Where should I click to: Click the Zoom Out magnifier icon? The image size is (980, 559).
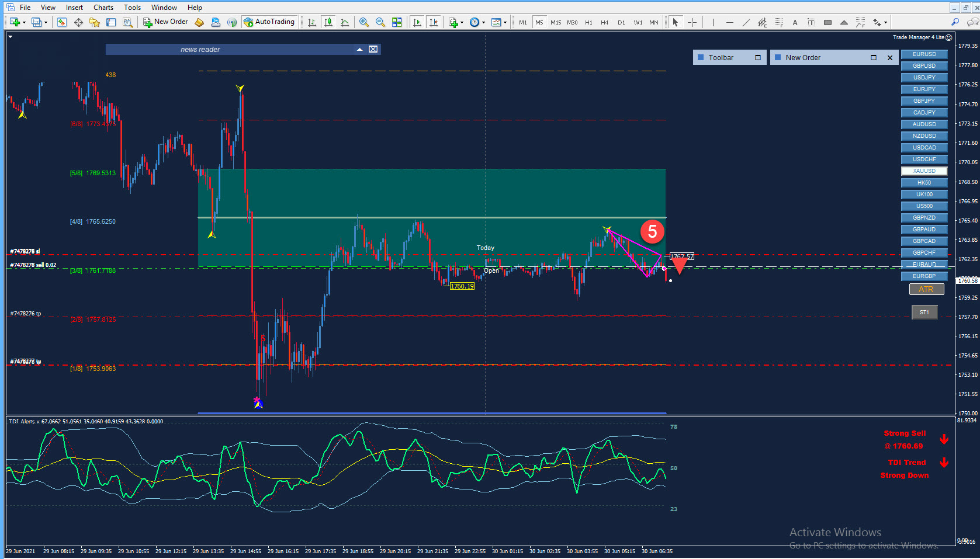click(x=380, y=22)
